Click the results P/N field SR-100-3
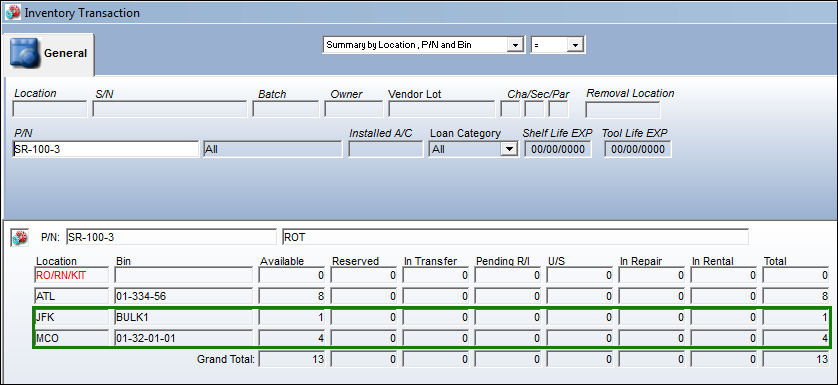838x385 pixels. (x=172, y=237)
